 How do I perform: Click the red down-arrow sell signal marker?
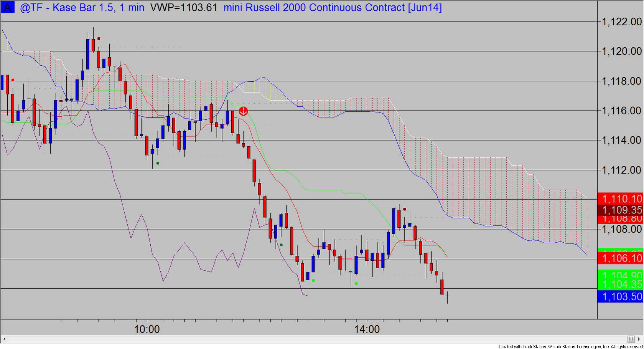(x=243, y=111)
